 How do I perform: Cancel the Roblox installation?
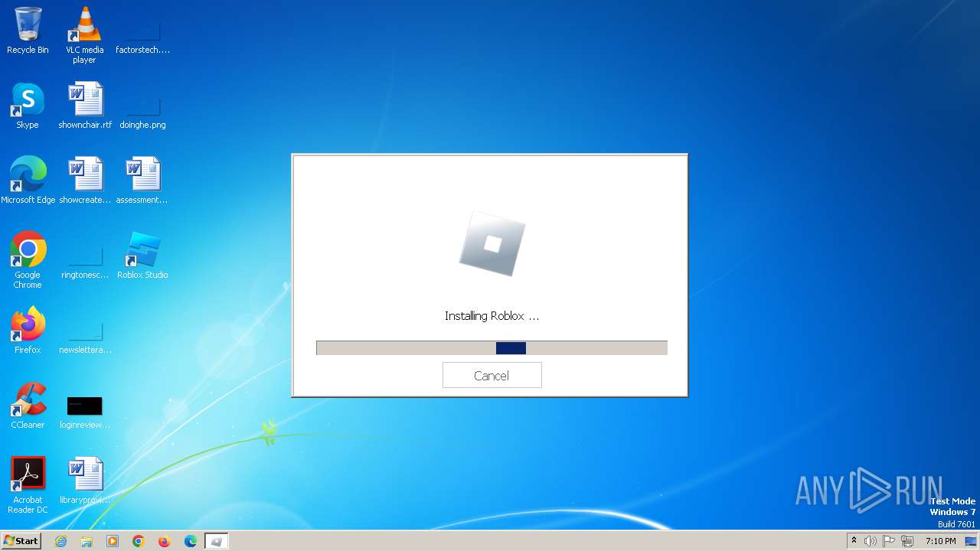click(492, 375)
